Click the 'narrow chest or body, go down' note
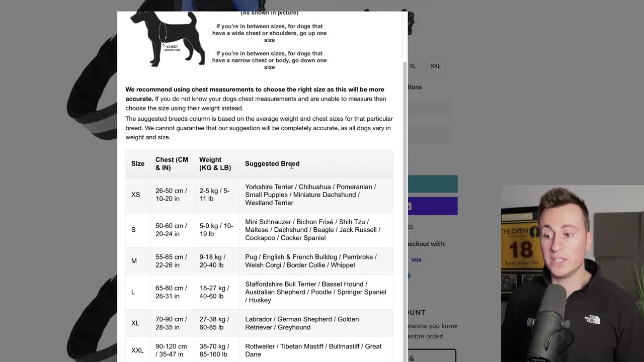This screenshot has height=362, width=644. pos(269,60)
